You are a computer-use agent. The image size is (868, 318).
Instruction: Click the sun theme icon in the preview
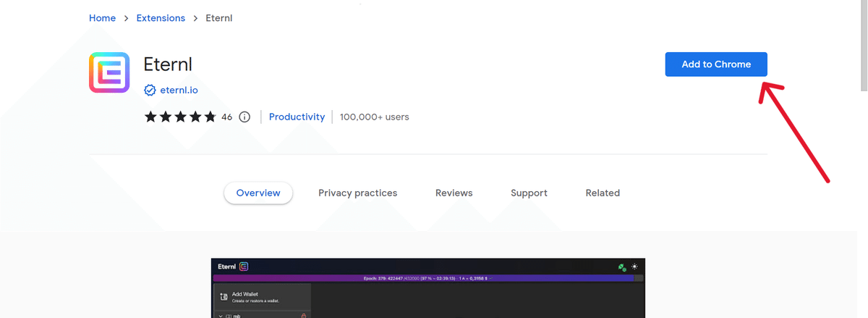click(x=634, y=267)
